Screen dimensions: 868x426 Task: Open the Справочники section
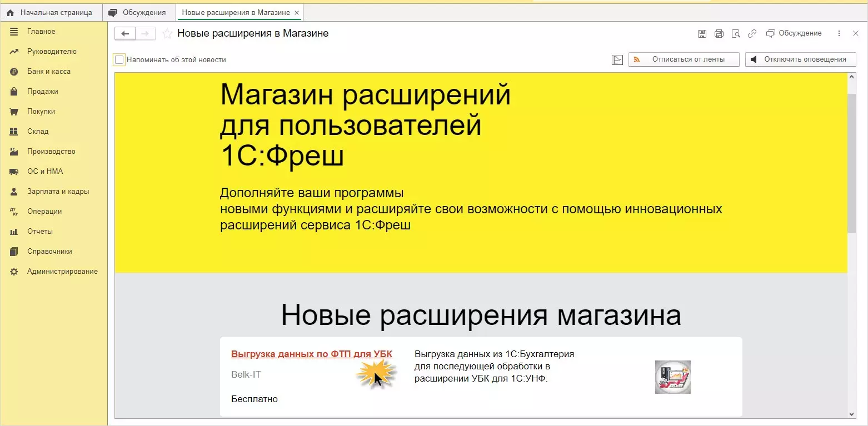49,252
